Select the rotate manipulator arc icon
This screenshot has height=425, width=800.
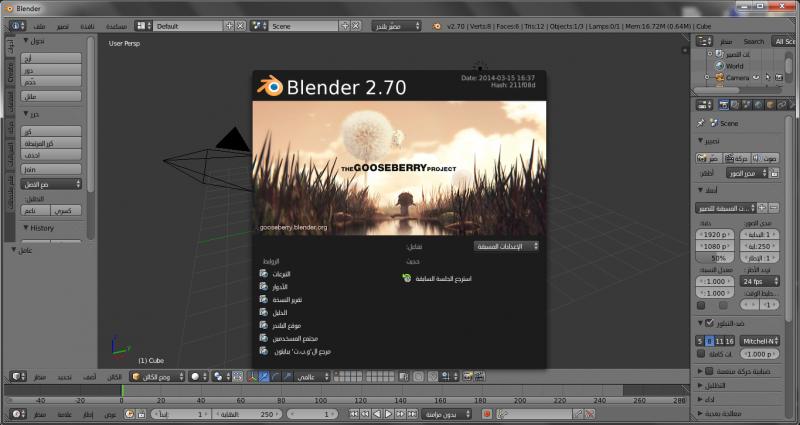click(x=276, y=376)
